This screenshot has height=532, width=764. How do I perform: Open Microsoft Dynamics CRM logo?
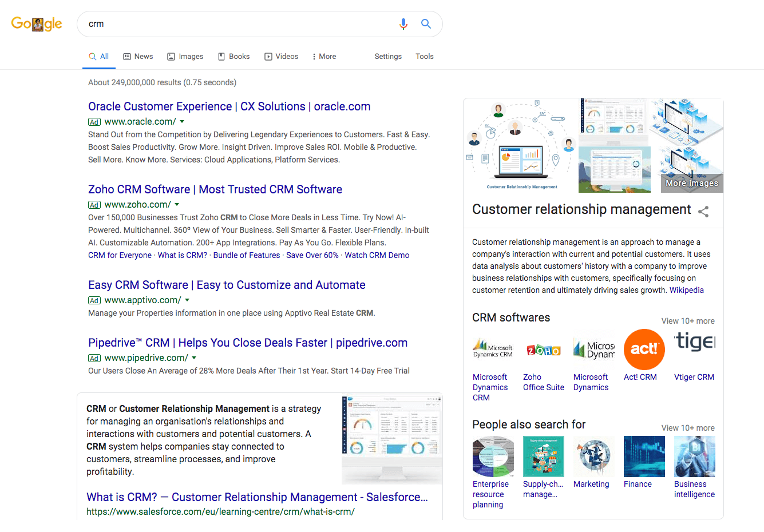tap(493, 348)
